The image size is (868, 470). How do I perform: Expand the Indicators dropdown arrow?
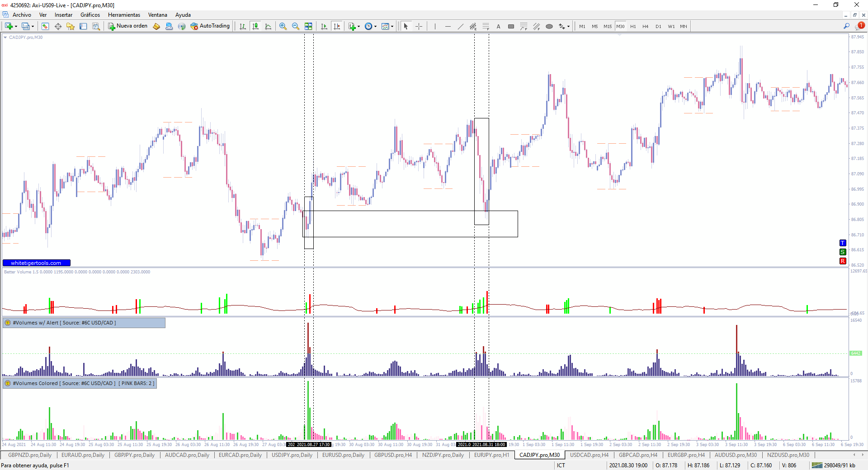tap(359, 26)
